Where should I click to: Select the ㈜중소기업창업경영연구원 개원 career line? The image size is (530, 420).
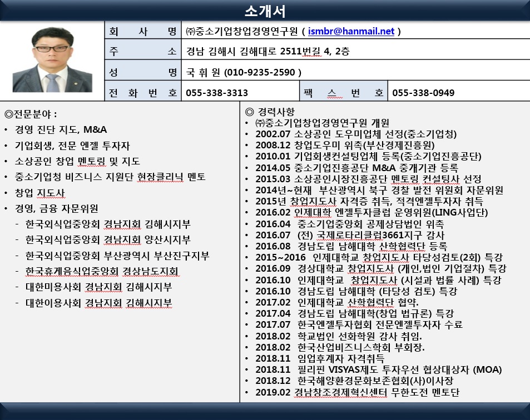click(x=322, y=123)
